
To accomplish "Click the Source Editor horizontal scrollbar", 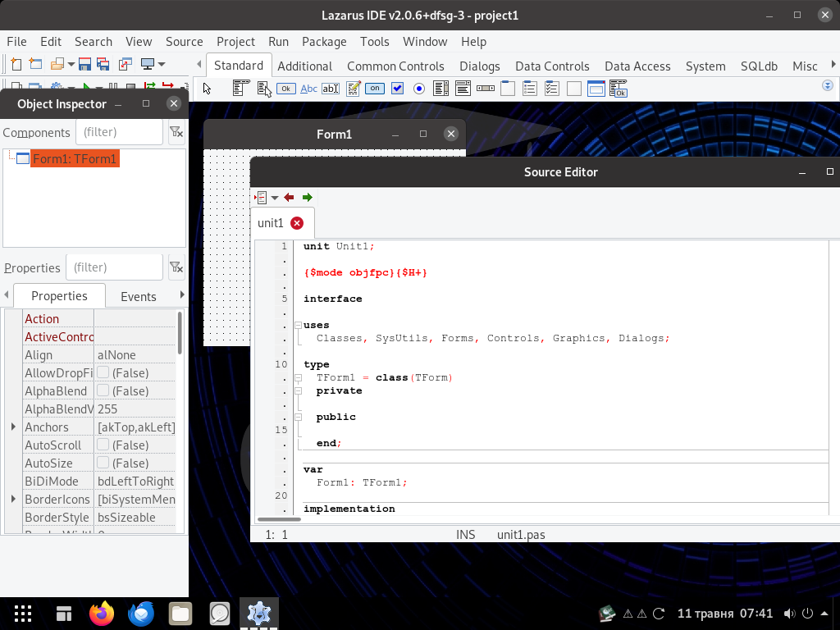I will point(279,519).
